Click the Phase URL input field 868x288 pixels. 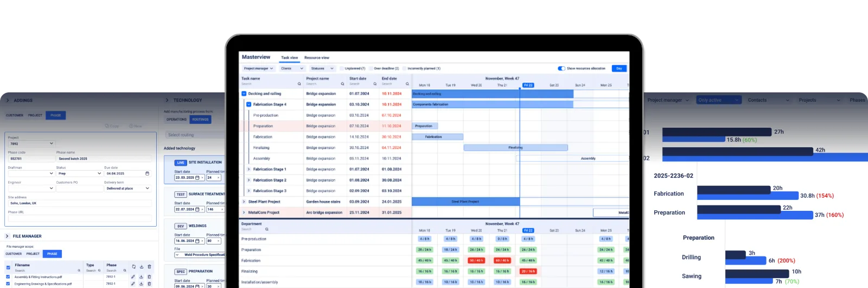pyautogui.click(x=80, y=218)
